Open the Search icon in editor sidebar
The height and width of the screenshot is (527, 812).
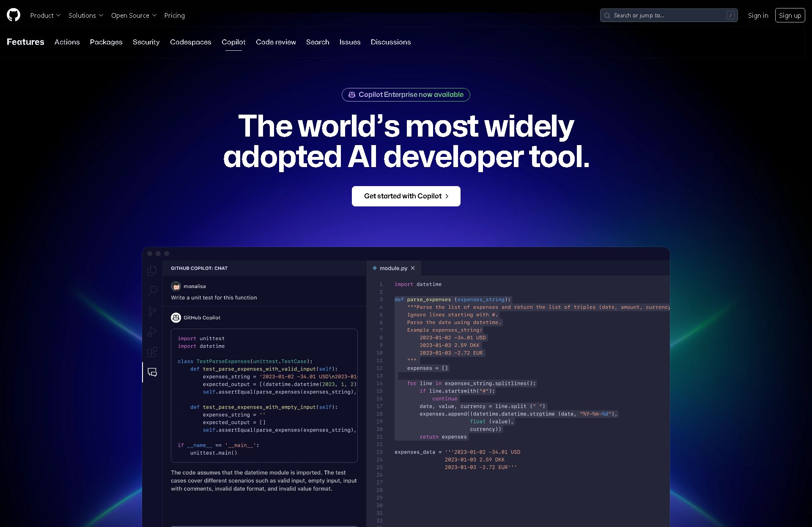click(152, 291)
